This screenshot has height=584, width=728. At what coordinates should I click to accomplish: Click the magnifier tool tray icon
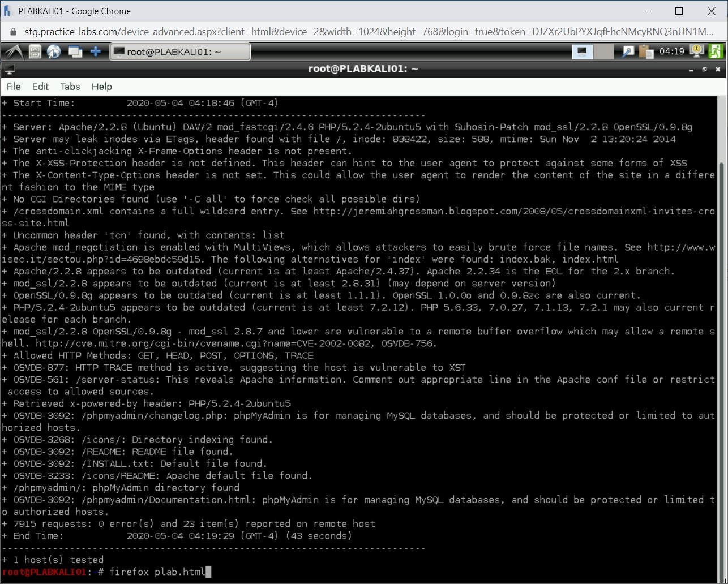628,52
